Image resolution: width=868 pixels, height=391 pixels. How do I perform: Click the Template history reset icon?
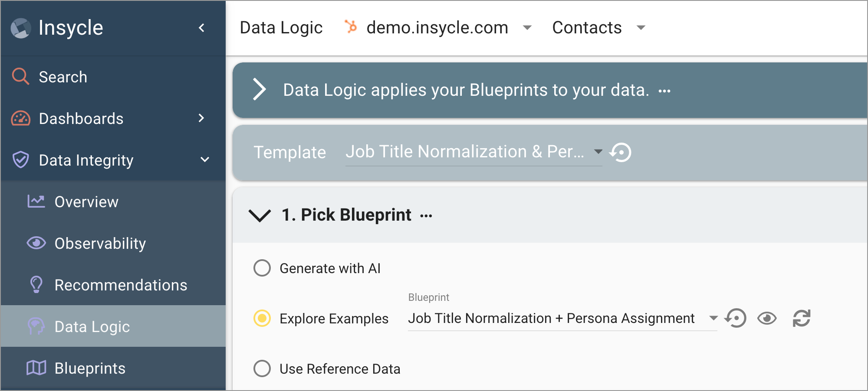pos(621,152)
